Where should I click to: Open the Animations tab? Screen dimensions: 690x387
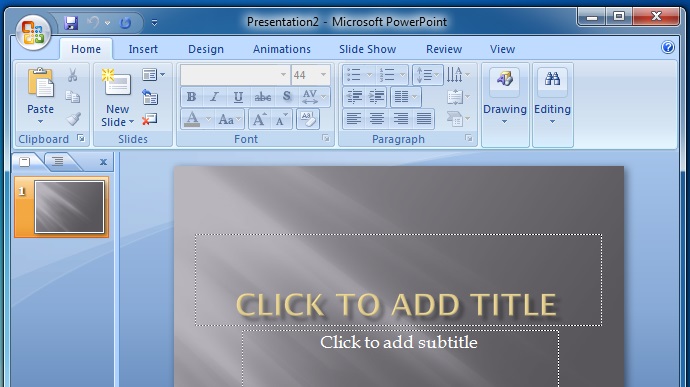pos(282,49)
